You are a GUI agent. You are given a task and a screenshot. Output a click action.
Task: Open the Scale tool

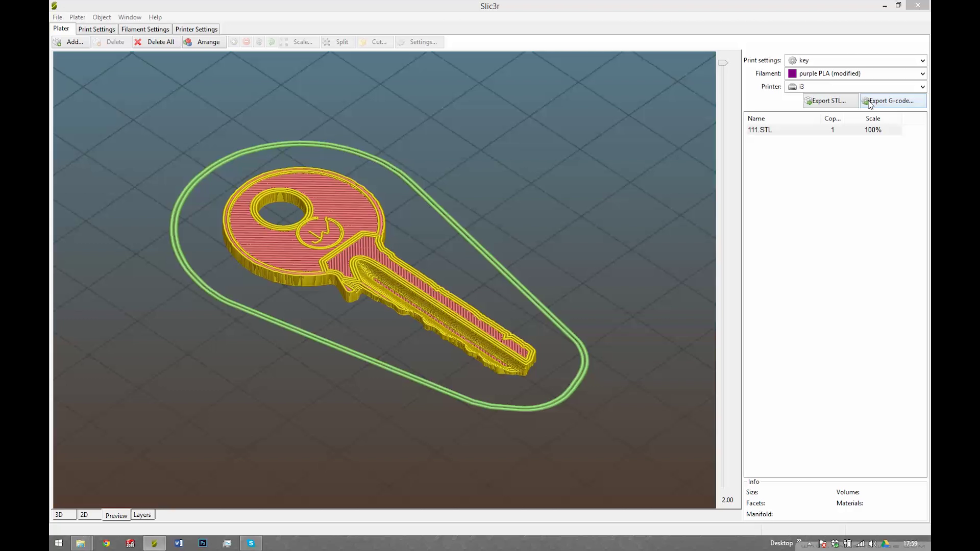point(300,42)
